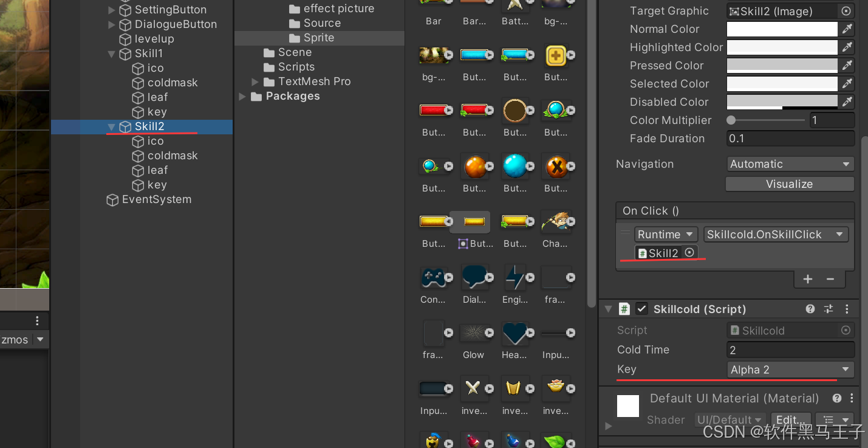Open object picker beside Skill2 in On Click
Screen dimensions: 868x448
pyautogui.click(x=689, y=252)
